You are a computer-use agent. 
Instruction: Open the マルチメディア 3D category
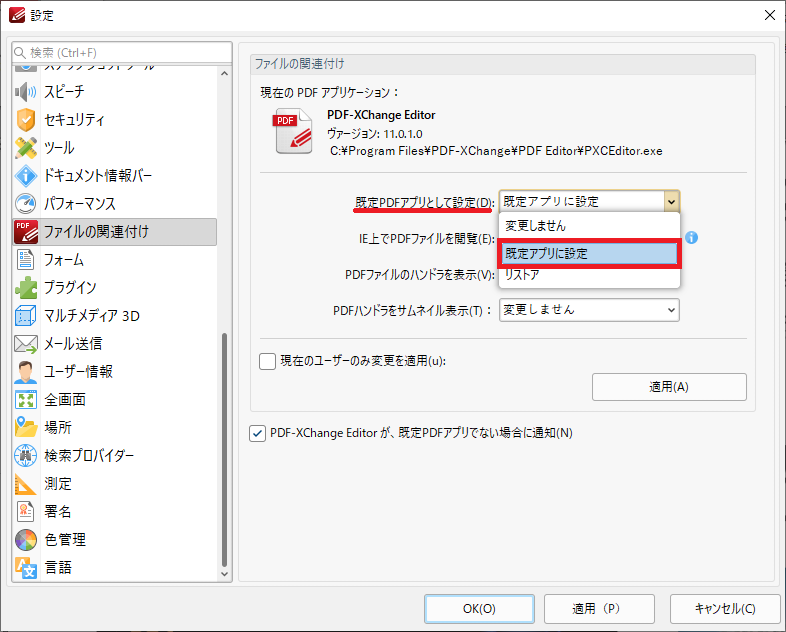pyautogui.click(x=115, y=316)
